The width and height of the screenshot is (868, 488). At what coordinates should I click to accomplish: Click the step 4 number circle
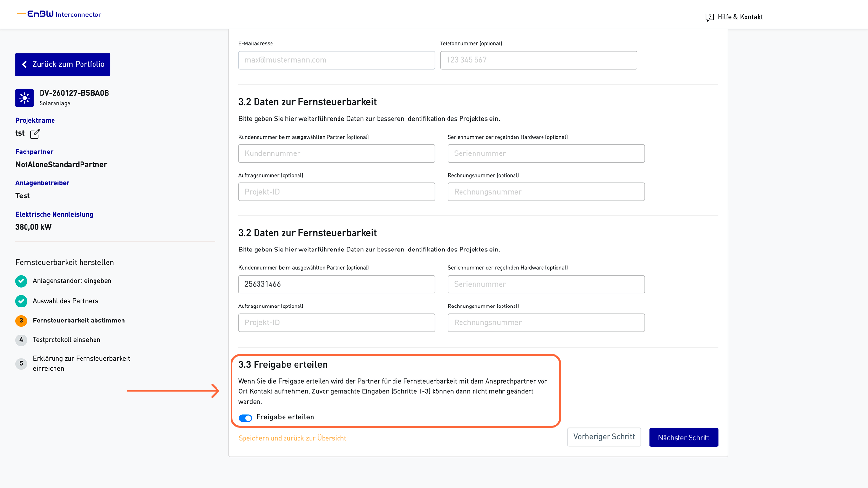(21, 340)
